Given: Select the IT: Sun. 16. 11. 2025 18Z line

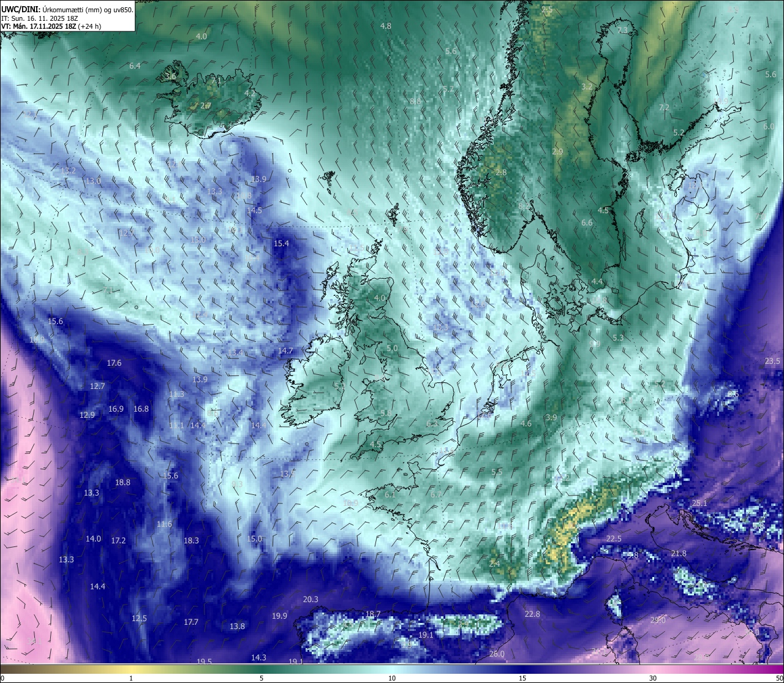Looking at the screenshot, I should (x=39, y=18).
